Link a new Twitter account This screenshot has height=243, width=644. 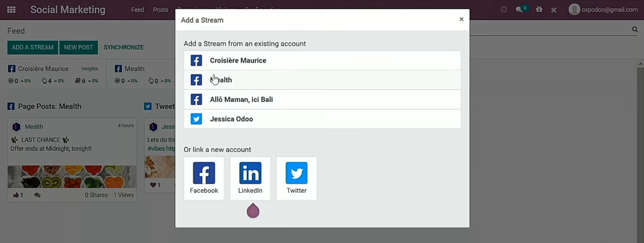(x=296, y=178)
